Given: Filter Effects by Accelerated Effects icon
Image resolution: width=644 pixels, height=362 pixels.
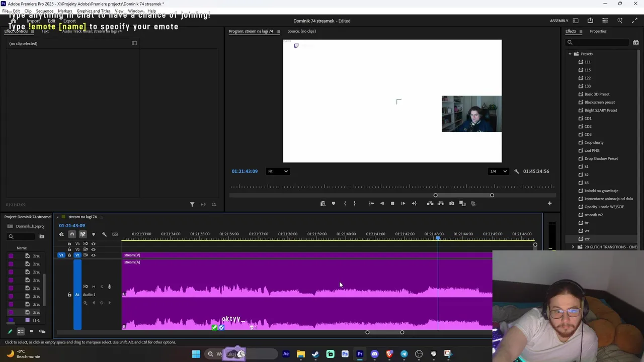Looking at the screenshot, I should pyautogui.click(x=635, y=43).
